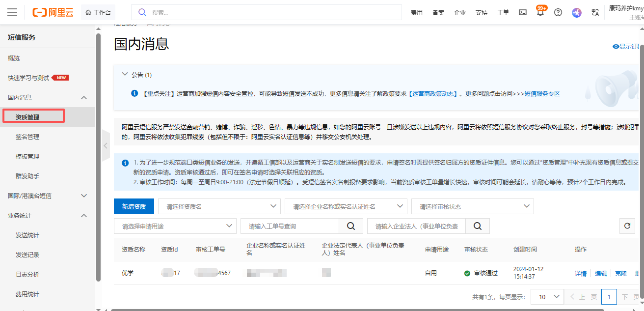Collapse the 公告 announcement section
The width and height of the screenshot is (644, 311).
pyautogui.click(x=125, y=74)
